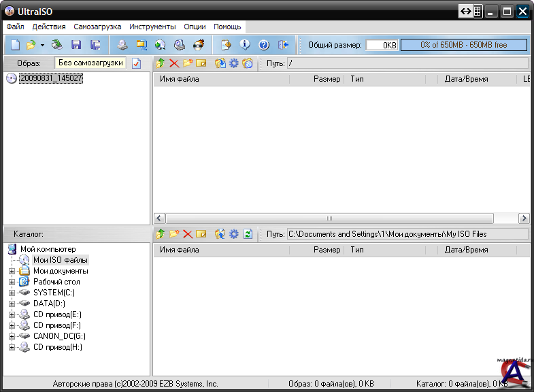The width and height of the screenshot is (534, 392).
Task: Click Up folder icon in image toolbar
Action: [x=161, y=63]
